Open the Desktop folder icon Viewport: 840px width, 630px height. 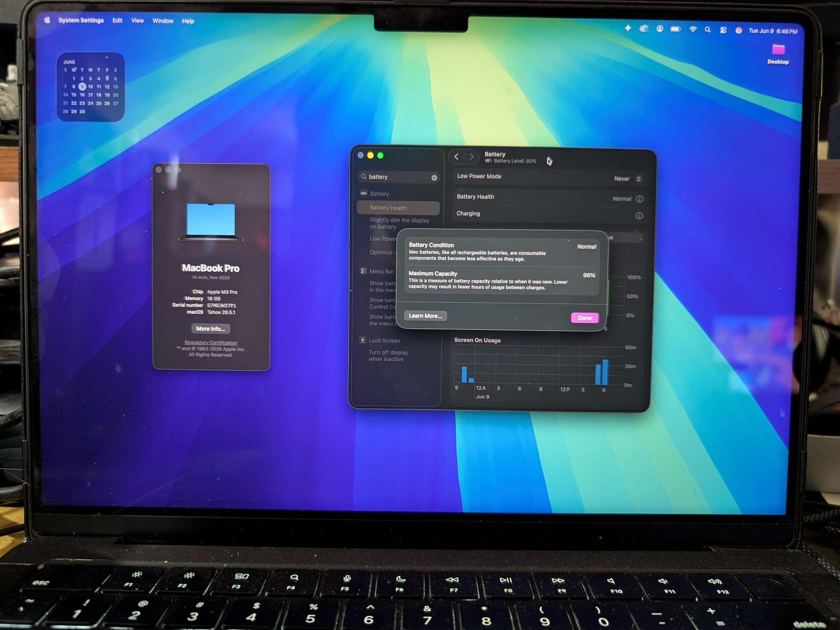coord(778,50)
